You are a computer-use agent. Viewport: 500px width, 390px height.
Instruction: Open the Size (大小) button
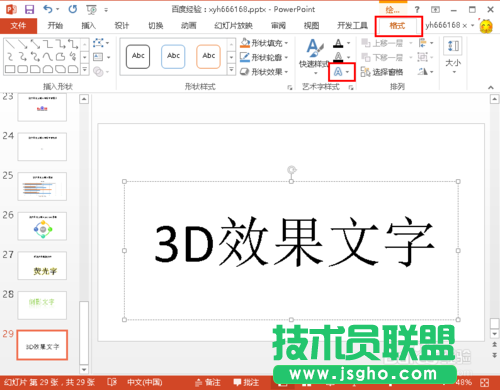click(453, 56)
